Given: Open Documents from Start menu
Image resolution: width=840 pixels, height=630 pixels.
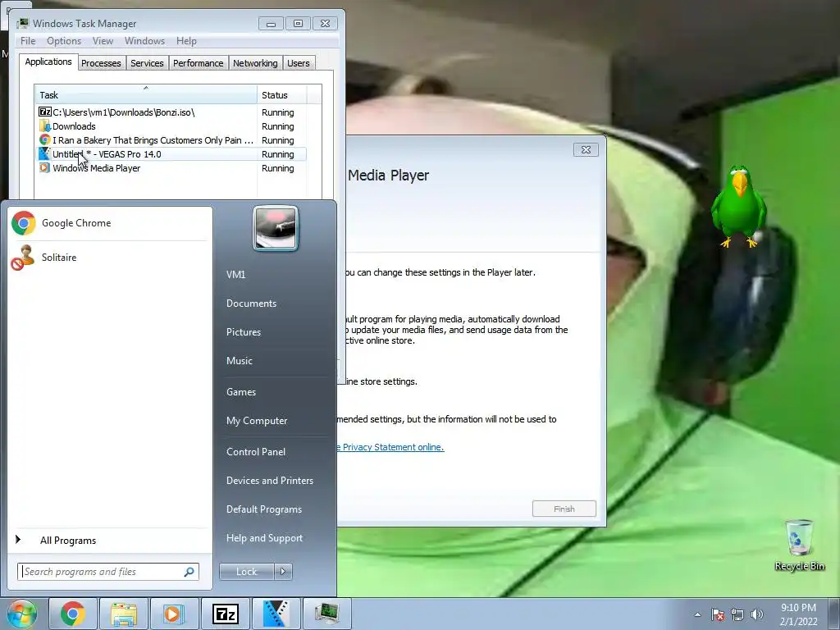Looking at the screenshot, I should (251, 304).
